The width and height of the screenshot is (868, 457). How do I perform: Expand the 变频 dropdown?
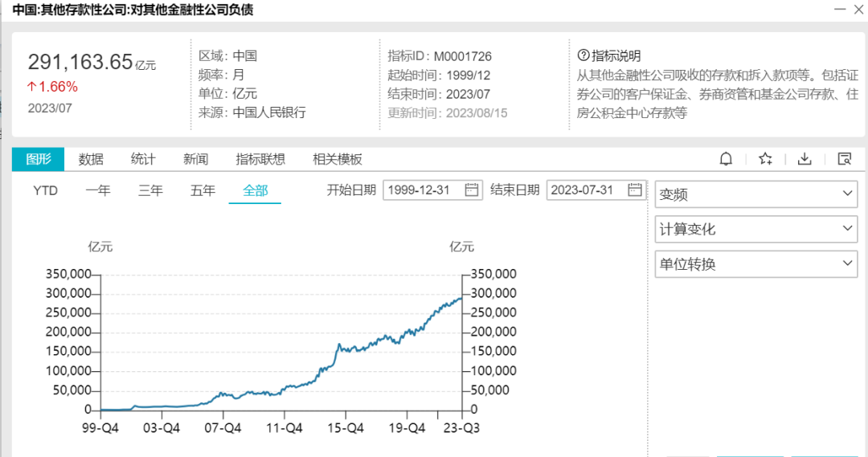(756, 194)
